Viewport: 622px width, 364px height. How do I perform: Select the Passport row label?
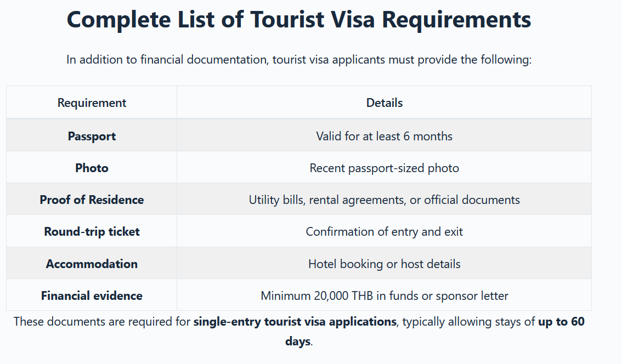click(92, 136)
